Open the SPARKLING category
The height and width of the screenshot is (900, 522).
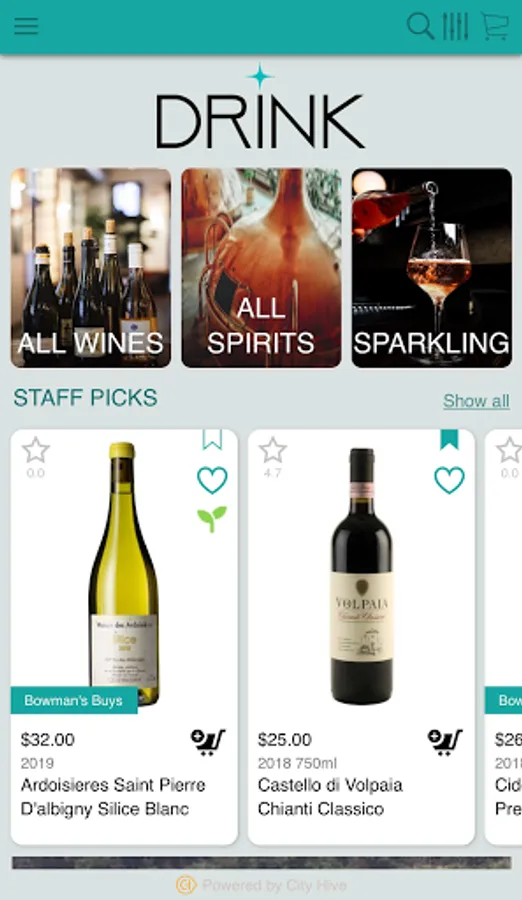[432, 267]
